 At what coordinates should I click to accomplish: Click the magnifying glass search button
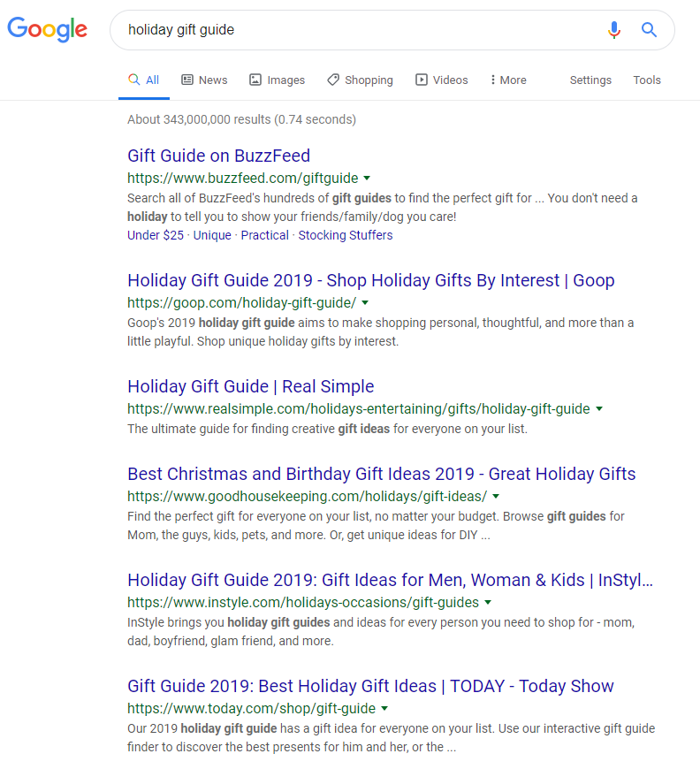[650, 30]
